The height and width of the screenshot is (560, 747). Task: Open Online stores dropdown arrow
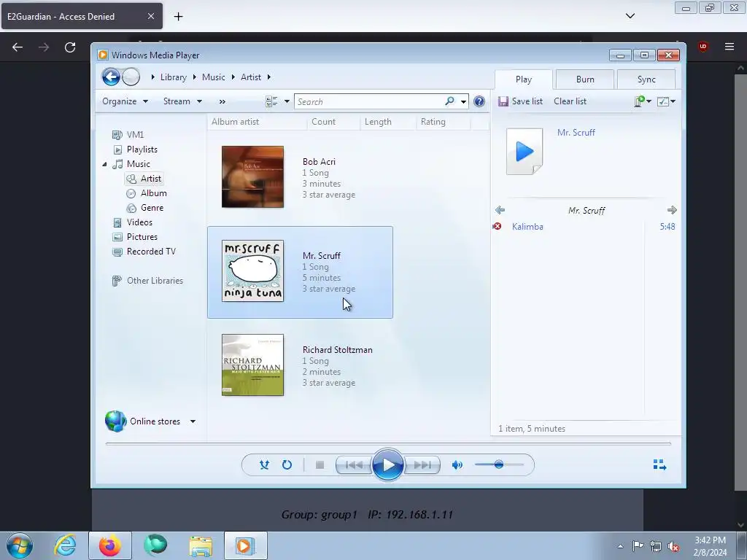(193, 421)
